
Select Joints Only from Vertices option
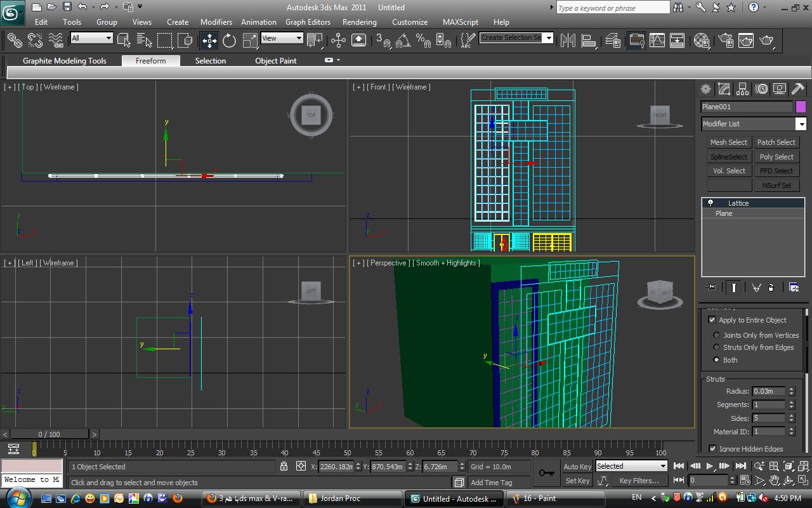pos(717,335)
